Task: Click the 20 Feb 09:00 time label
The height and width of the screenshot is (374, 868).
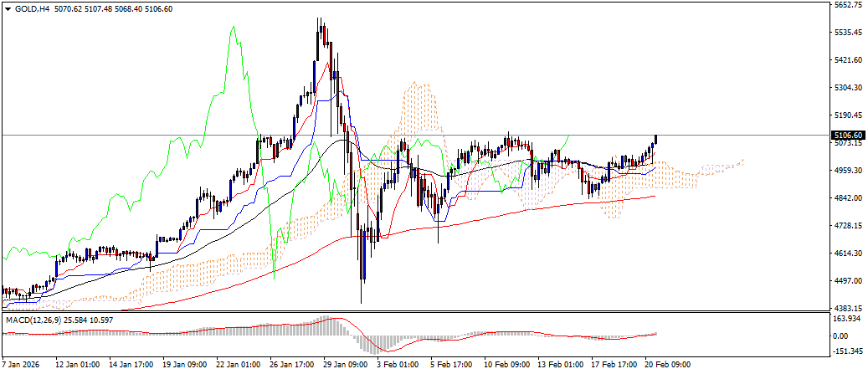Action: pyautogui.click(x=667, y=365)
